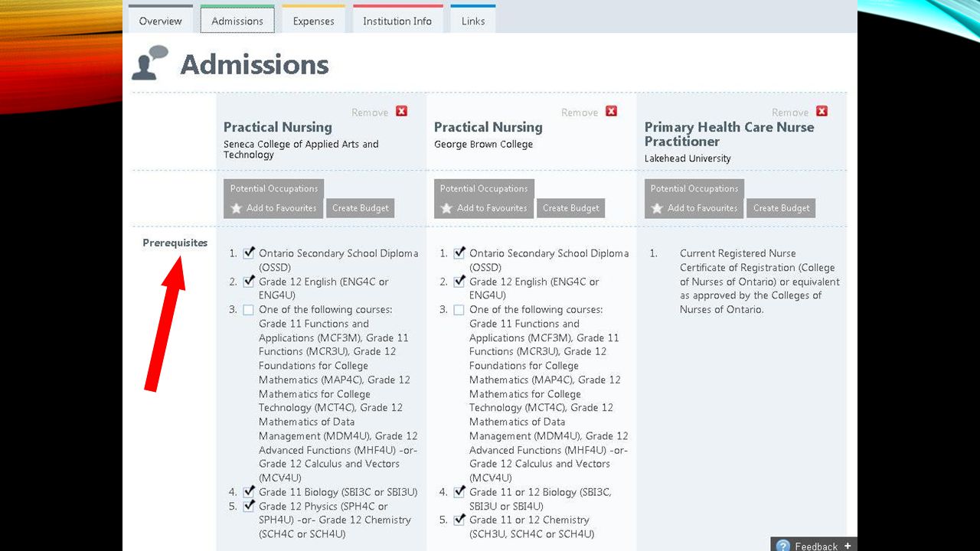Open Potential Occupations for Seneca Practical Nursing

tap(274, 189)
